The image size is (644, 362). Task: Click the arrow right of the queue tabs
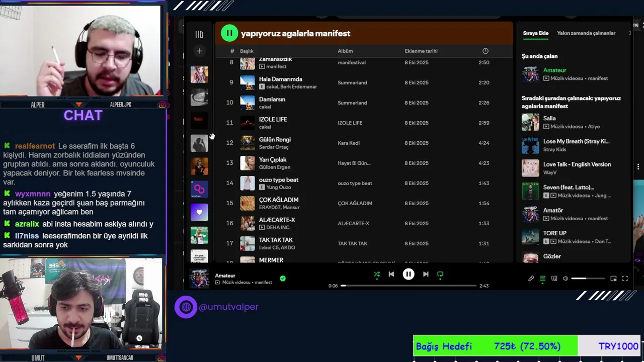click(x=629, y=33)
